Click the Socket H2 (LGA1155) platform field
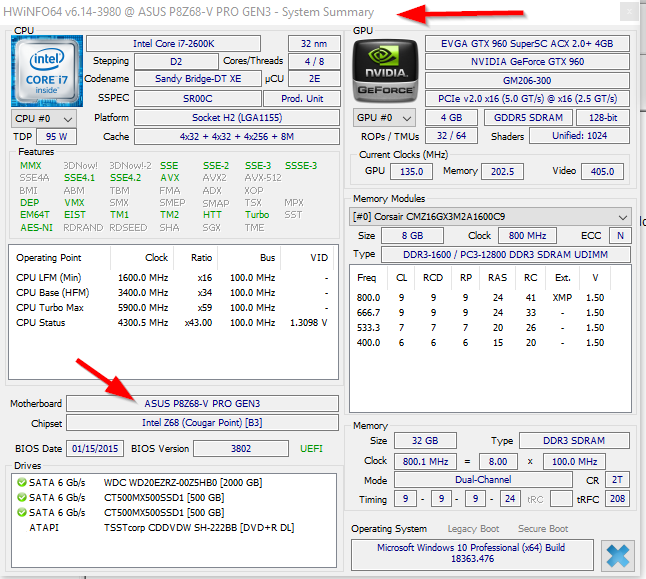646x579 pixels. coord(237,118)
